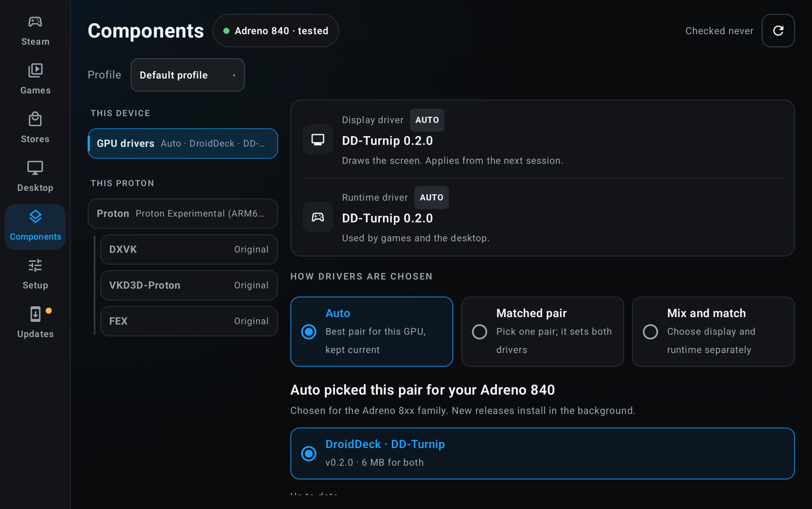Click the Profile label

click(104, 75)
